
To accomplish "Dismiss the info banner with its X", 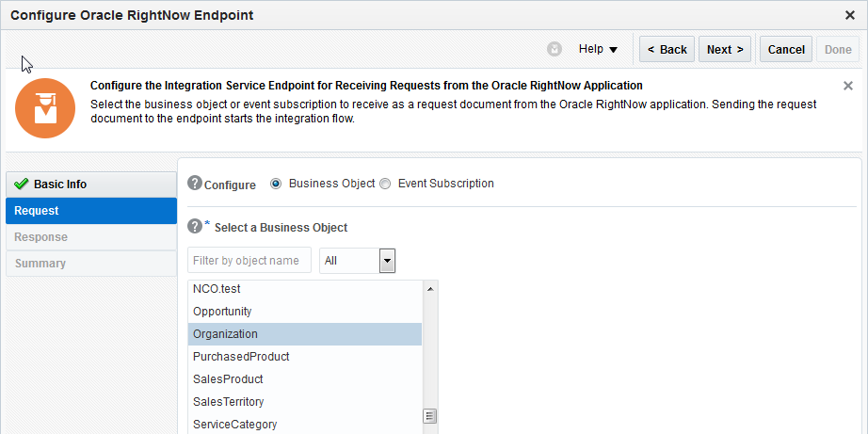I will click(x=847, y=86).
